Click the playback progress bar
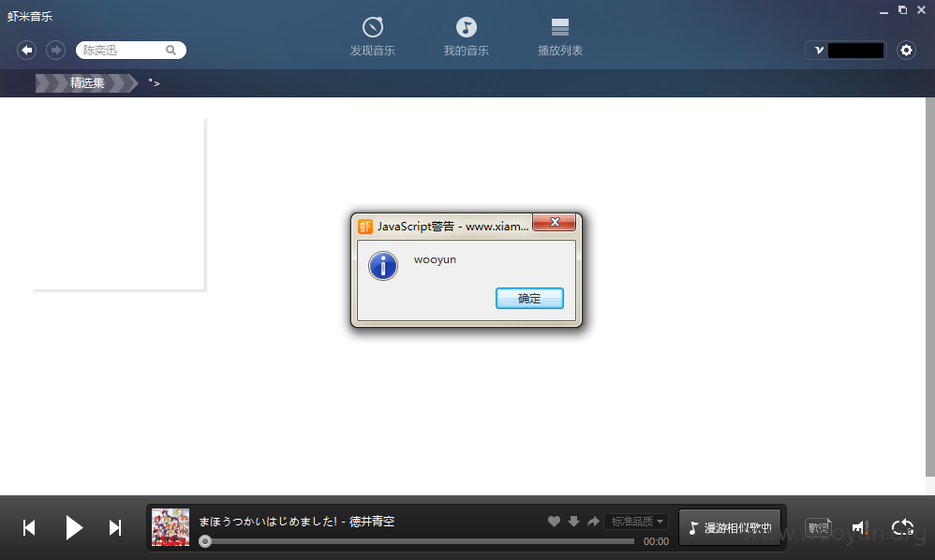The height and width of the screenshot is (560, 935). tap(419, 541)
